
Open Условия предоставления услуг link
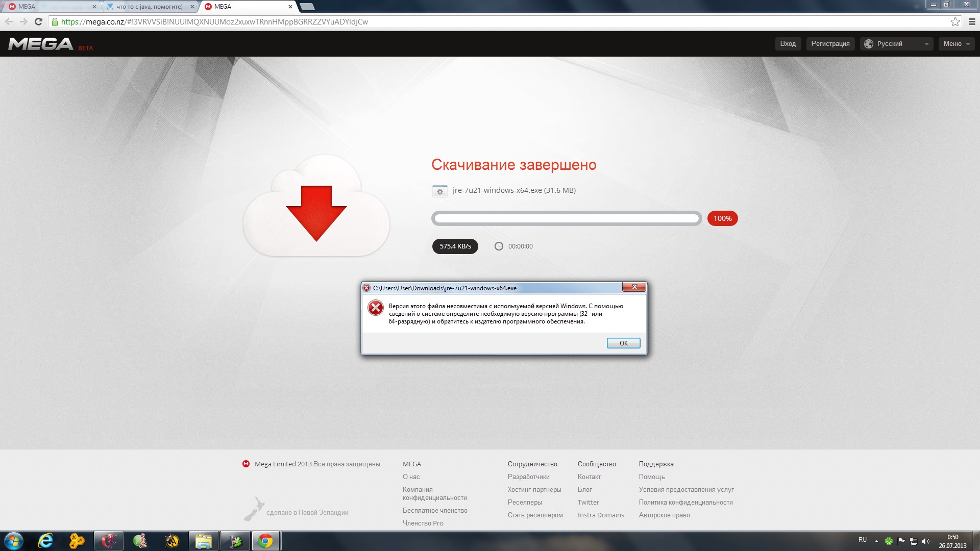[x=686, y=489]
